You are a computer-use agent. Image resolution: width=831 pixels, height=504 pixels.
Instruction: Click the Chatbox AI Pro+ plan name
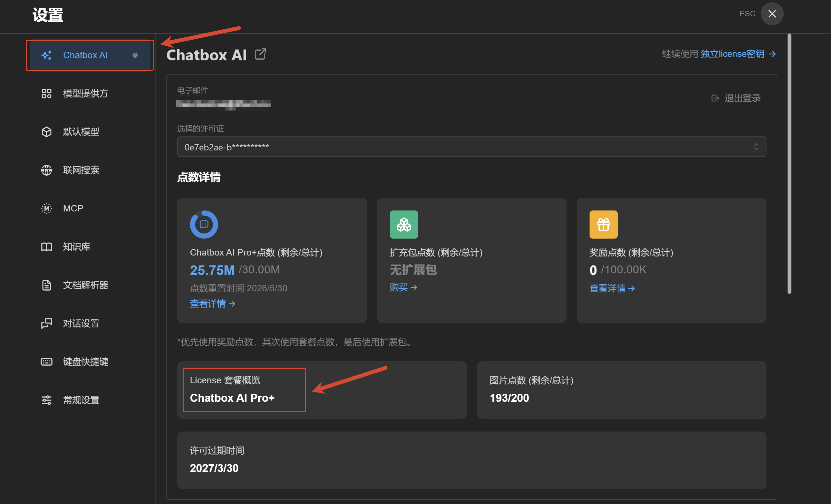[233, 398]
